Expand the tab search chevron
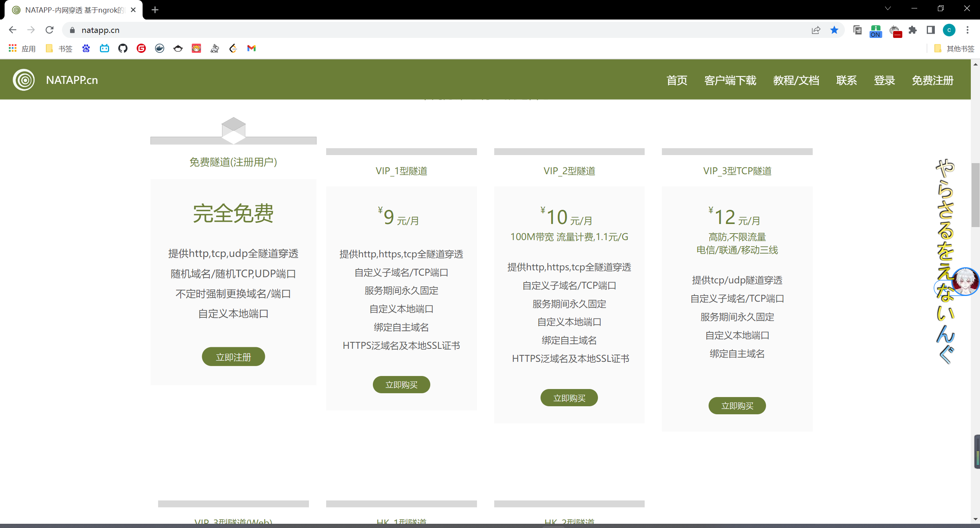The width and height of the screenshot is (980, 528). [x=888, y=8]
